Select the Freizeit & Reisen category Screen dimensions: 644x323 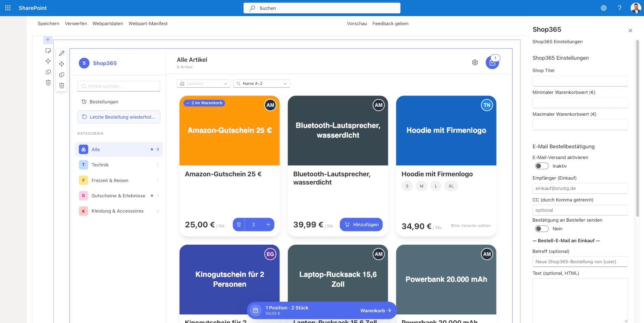(119, 180)
